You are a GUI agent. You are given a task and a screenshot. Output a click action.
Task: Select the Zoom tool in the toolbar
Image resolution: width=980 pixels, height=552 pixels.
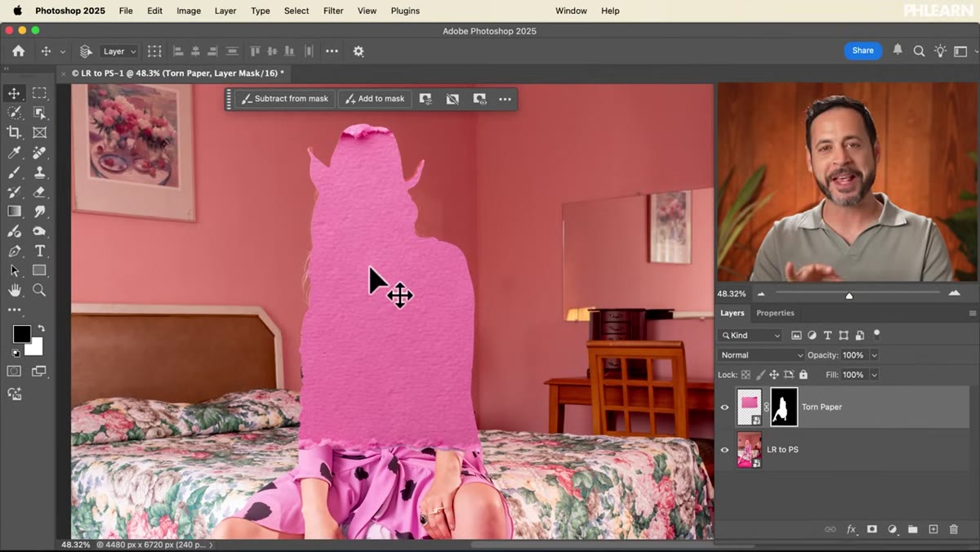[x=39, y=290]
